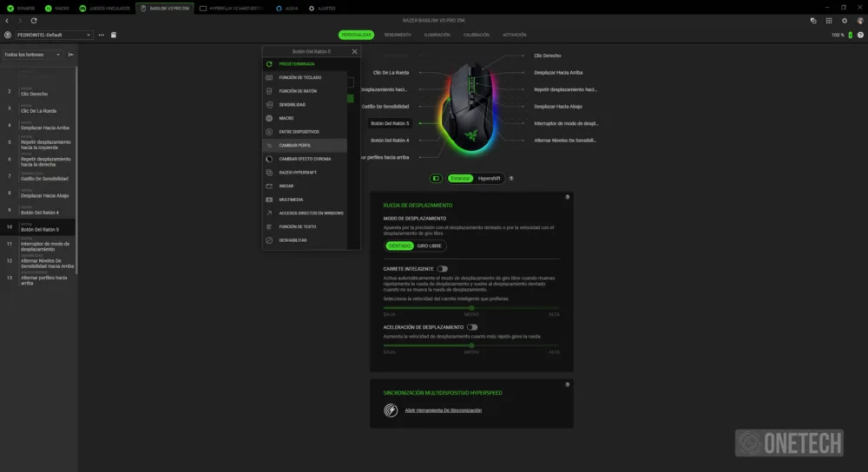Image resolution: width=868 pixels, height=472 pixels.
Task: Toggle Carrete Inteligente switch
Action: (443, 269)
